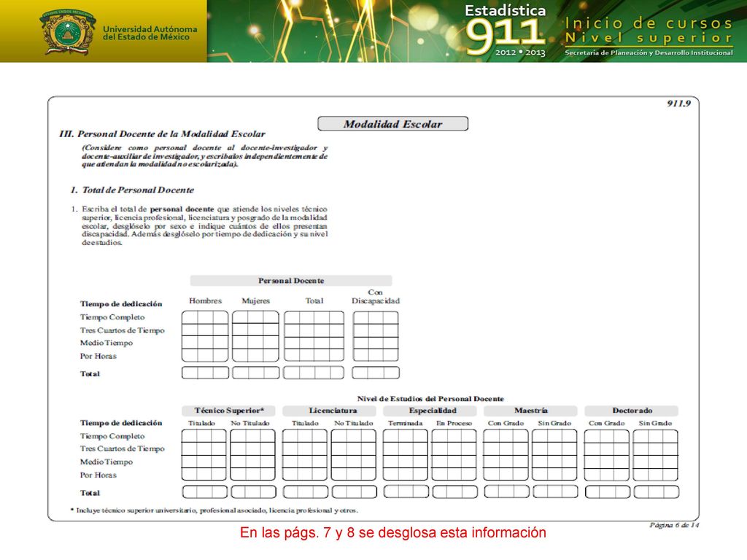This screenshot has height=560, width=747.
Task: Select Maestría Sin Grado field for Por Horas
Action: click(554, 473)
